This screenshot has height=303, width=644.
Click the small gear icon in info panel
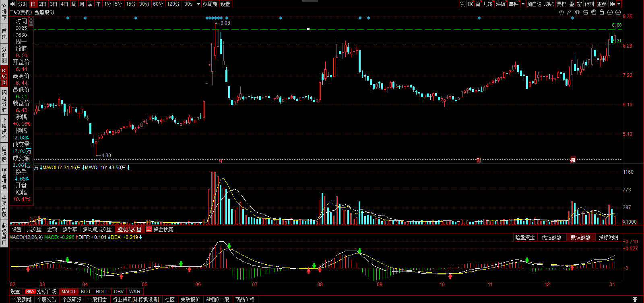coord(31,24)
